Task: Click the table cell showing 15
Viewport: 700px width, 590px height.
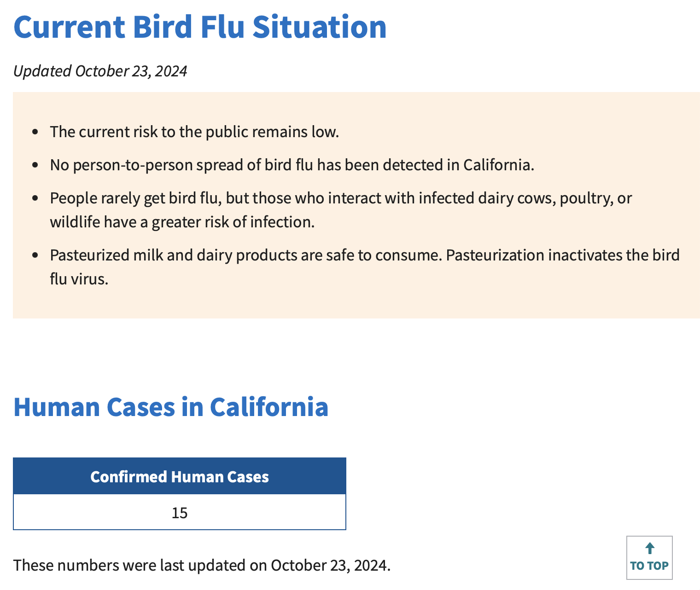Action: [x=180, y=513]
